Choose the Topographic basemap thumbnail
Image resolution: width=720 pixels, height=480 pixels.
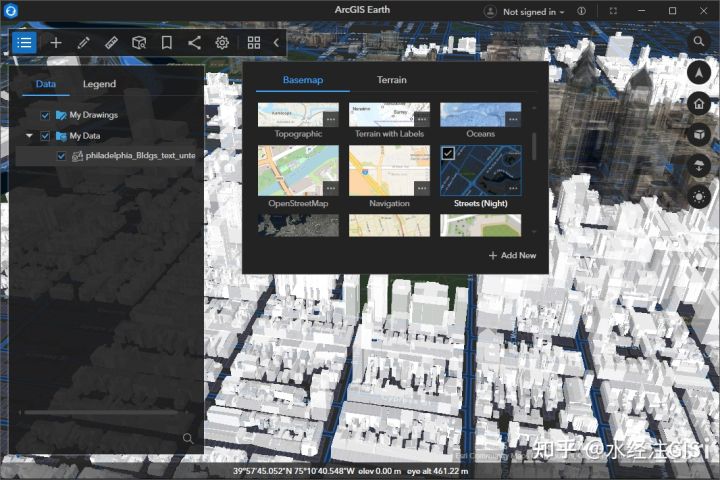click(x=298, y=115)
